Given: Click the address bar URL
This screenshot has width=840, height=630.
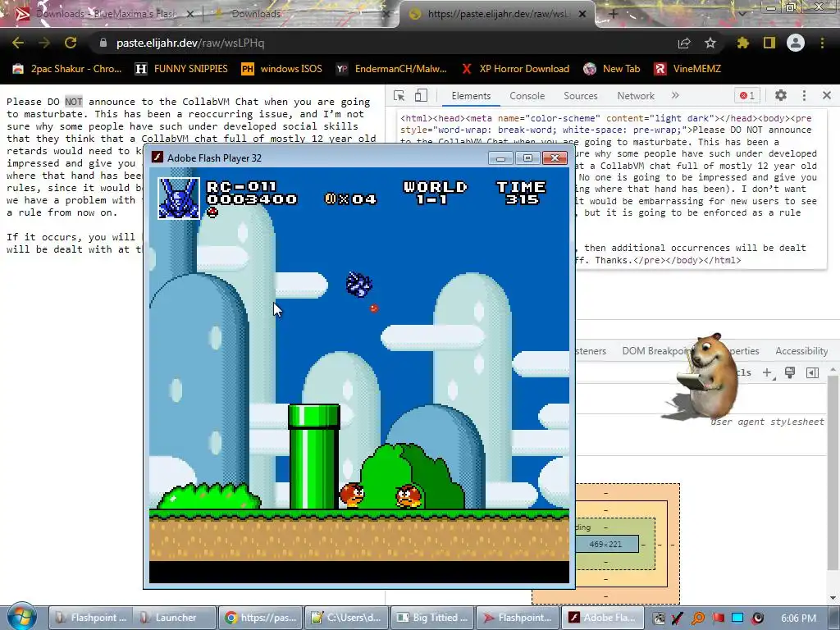Looking at the screenshot, I should (x=190, y=43).
